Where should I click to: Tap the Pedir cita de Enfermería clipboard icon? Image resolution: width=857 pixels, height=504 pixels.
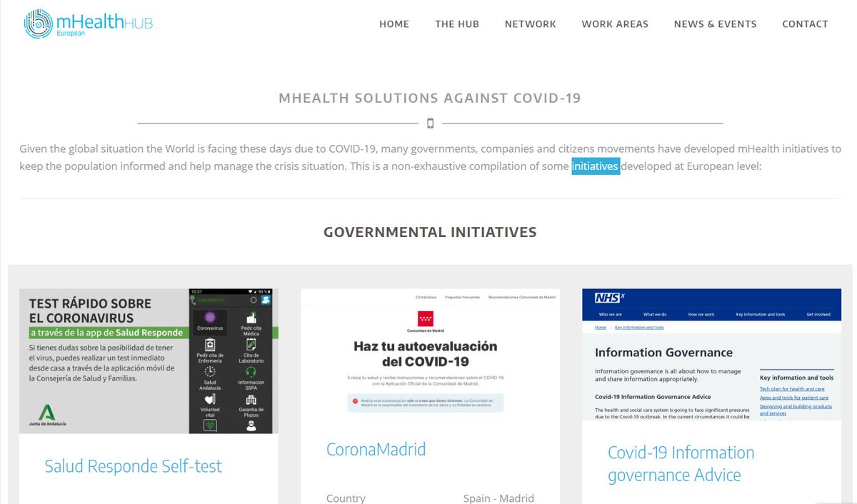click(x=210, y=345)
